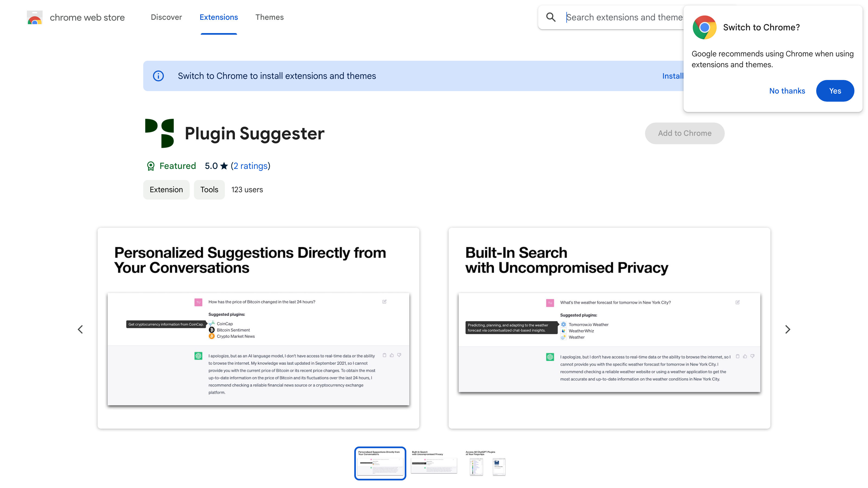
Task: Click the 'Yes' switch to Chrome button
Action: [x=835, y=91]
